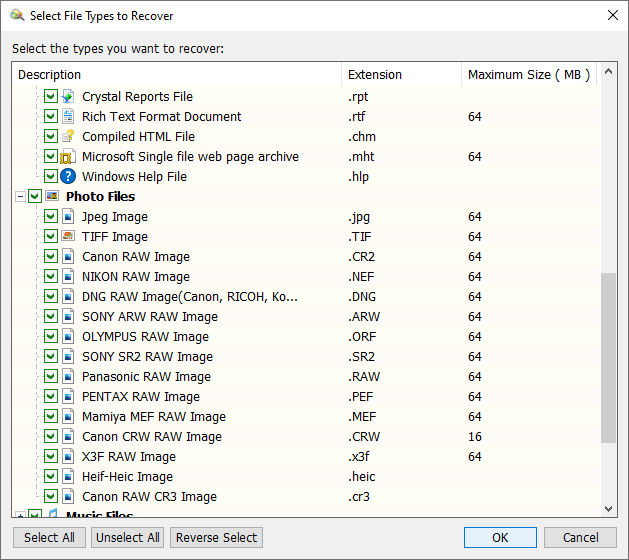The image size is (629, 560).
Task: Click the Jpeg Image file icon
Action: 68,217
